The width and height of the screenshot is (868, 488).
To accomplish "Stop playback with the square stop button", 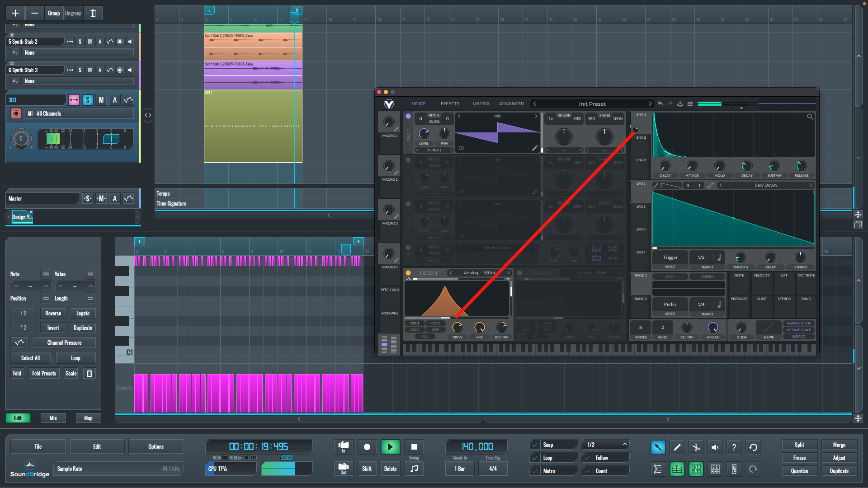I will point(414,447).
